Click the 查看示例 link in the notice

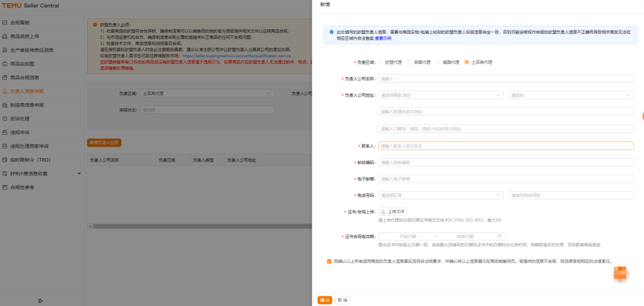tap(383, 38)
